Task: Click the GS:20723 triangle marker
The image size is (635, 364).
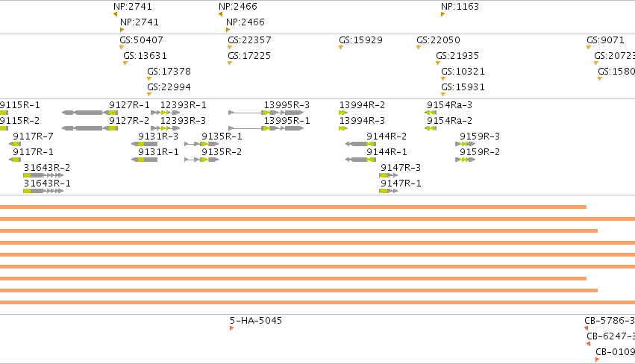Action: (x=596, y=63)
